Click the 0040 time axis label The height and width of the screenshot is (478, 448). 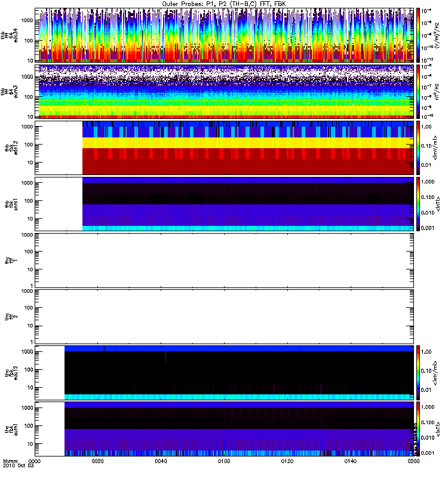161,461
